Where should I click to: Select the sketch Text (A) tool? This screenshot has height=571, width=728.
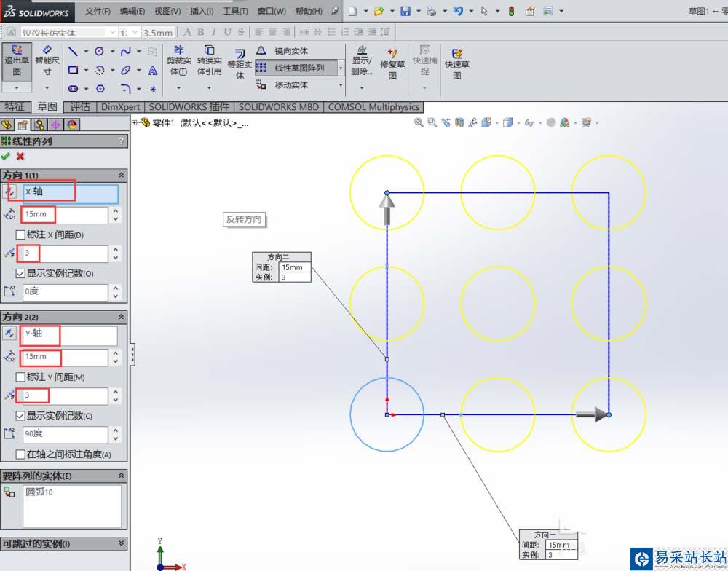click(153, 70)
